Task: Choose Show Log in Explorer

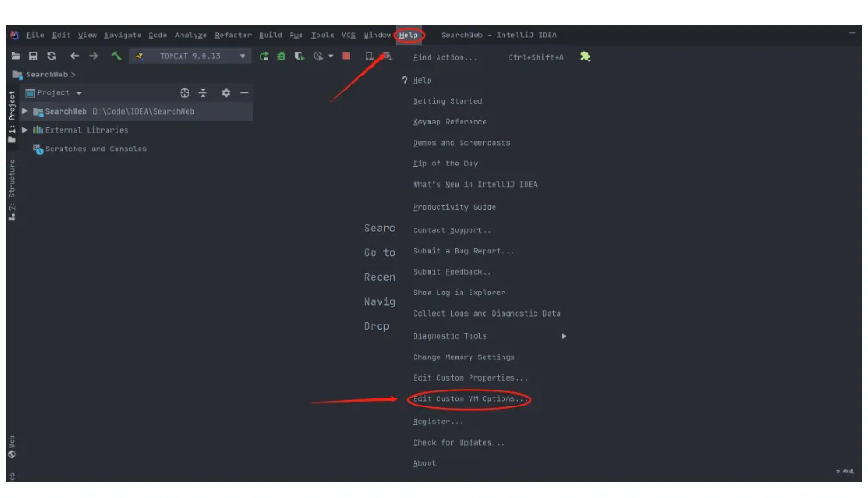Action: tap(459, 293)
